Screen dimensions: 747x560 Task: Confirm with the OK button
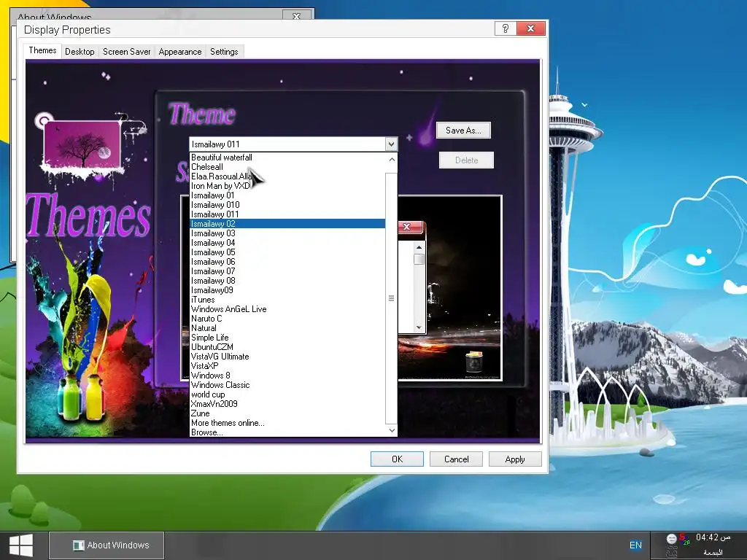point(397,459)
